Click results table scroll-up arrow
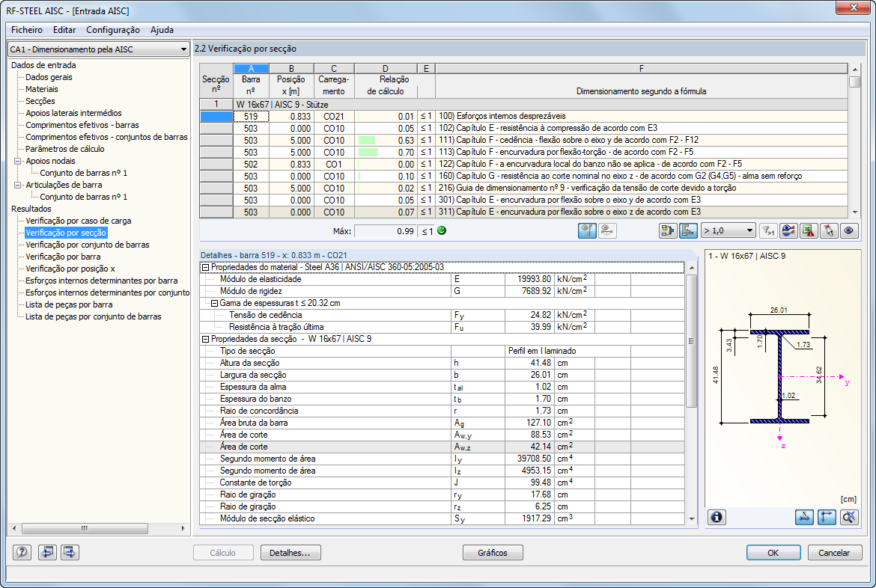The width and height of the screenshot is (876, 588). tap(855, 70)
